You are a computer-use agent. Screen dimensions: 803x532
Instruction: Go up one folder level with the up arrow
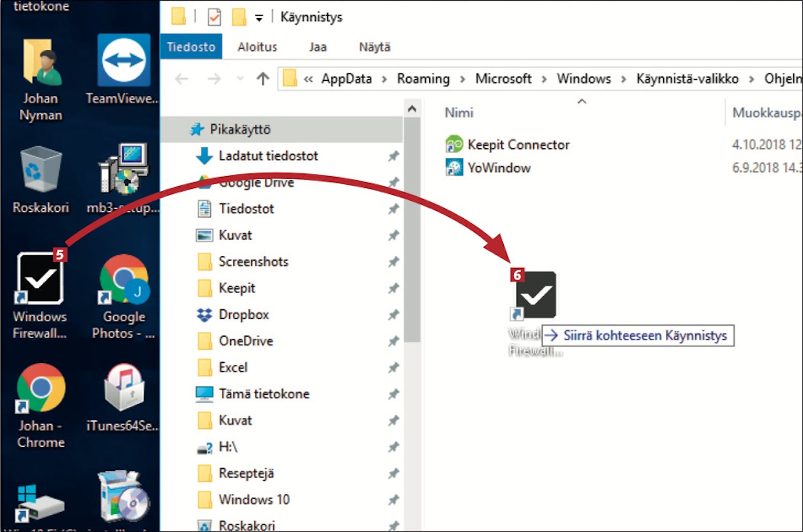[262, 79]
